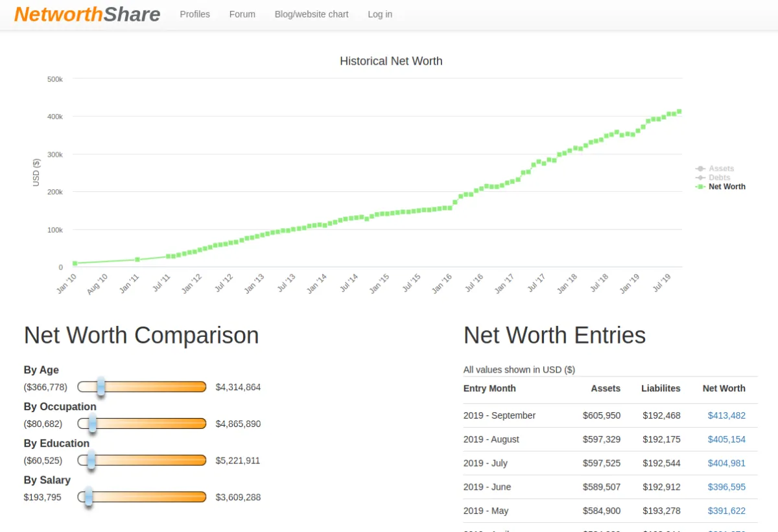View details for the $413,482 net worth entry
The image size is (778, 532).
pos(727,415)
